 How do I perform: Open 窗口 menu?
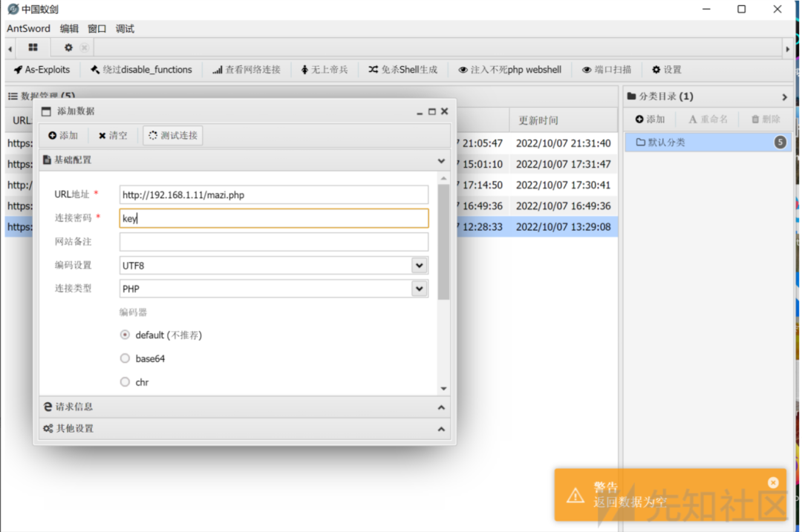tap(97, 29)
